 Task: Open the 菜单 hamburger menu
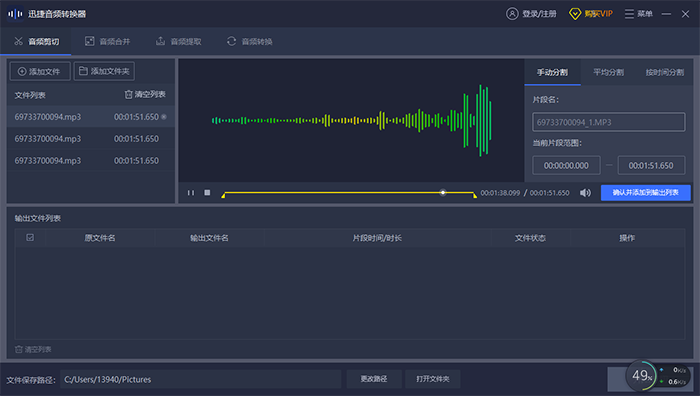(x=638, y=14)
